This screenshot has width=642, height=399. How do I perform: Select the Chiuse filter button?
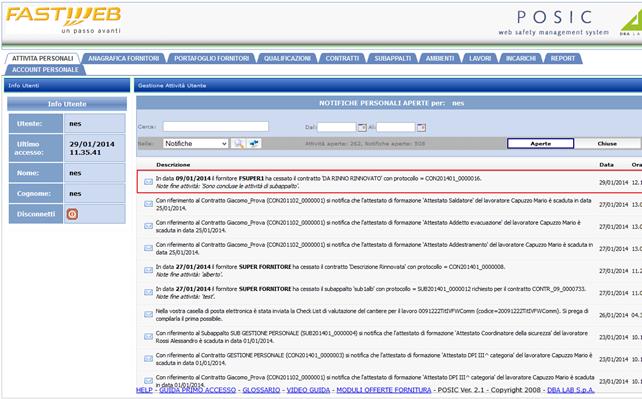607,144
